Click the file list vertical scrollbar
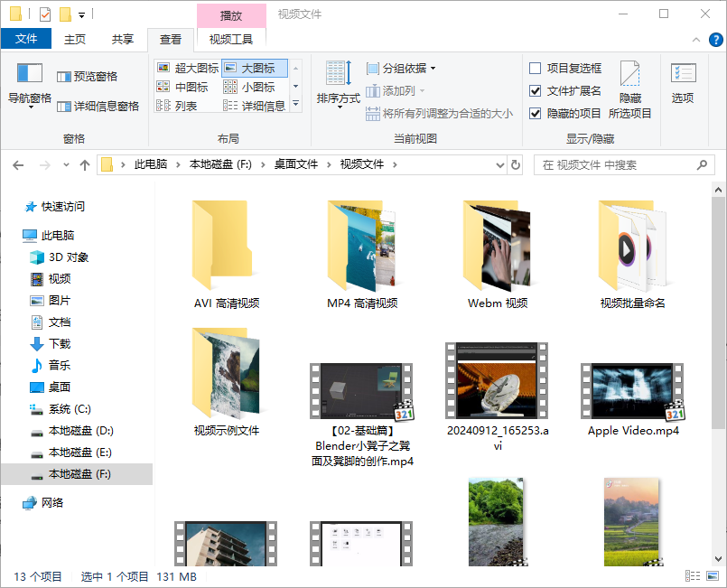The height and width of the screenshot is (588, 727). click(718, 313)
